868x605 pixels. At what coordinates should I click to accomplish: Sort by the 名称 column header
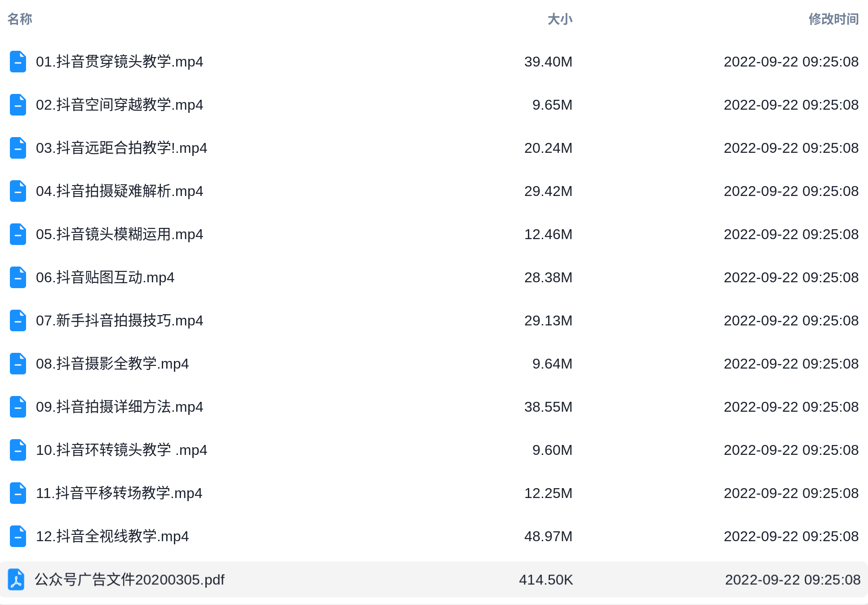pyautogui.click(x=20, y=19)
